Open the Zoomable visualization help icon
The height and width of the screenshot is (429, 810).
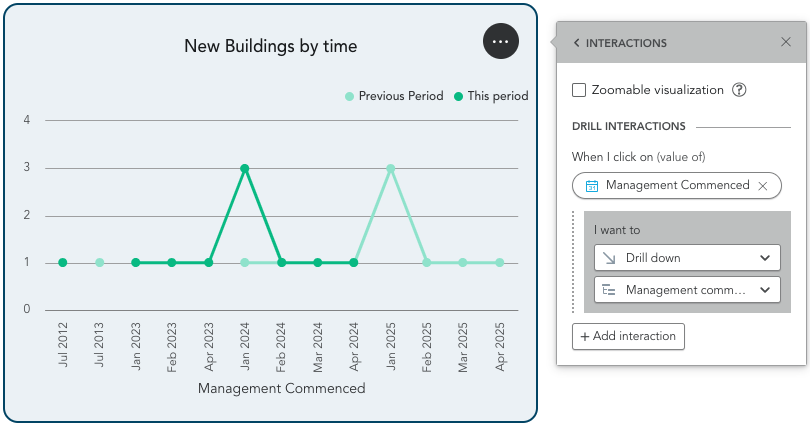pos(739,90)
